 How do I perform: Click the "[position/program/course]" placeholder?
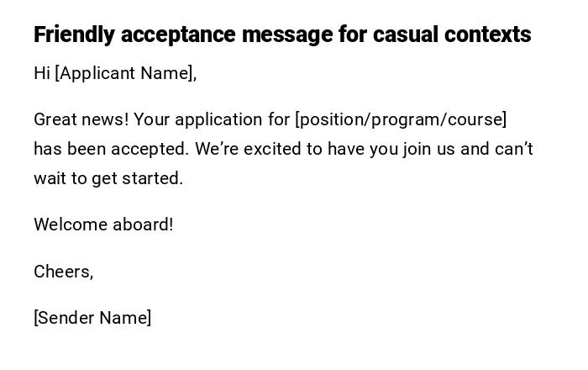401,119
